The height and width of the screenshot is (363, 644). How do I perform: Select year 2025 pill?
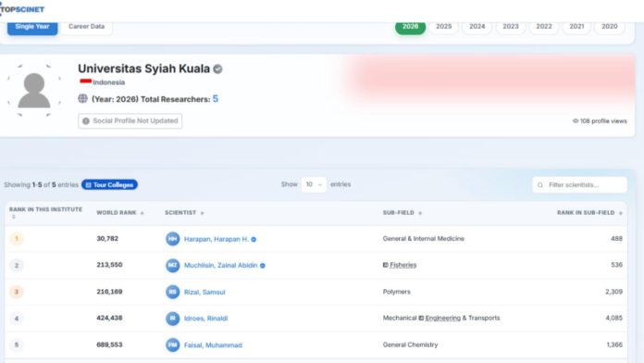pos(443,27)
